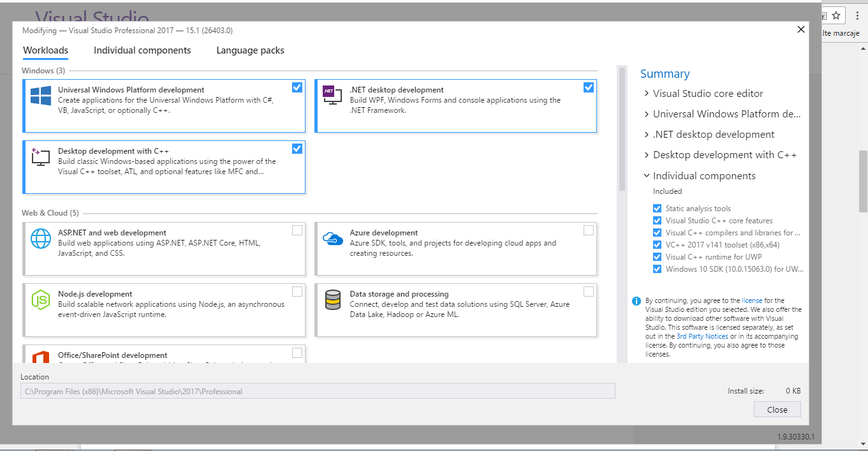Check the Node.js development workload

[x=297, y=292]
